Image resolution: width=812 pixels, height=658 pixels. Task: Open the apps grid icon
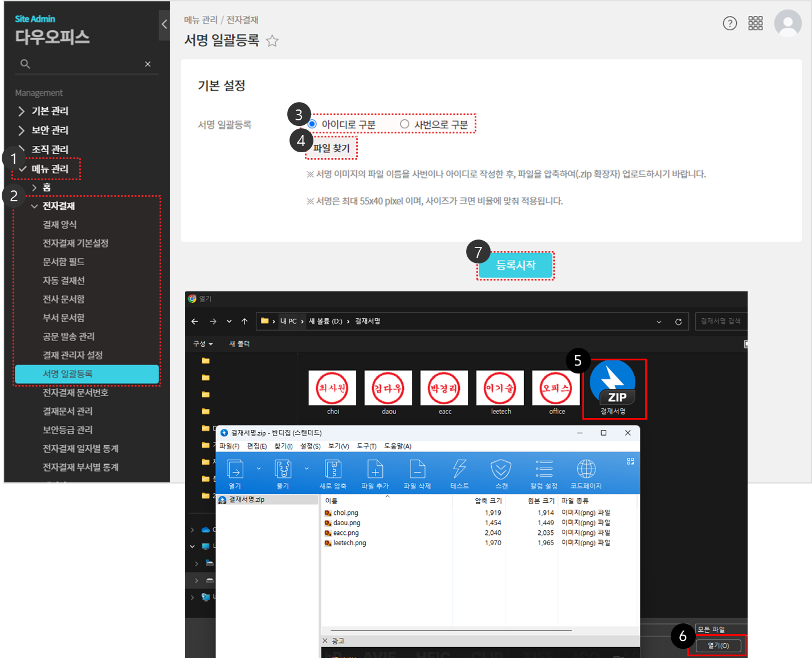755,23
